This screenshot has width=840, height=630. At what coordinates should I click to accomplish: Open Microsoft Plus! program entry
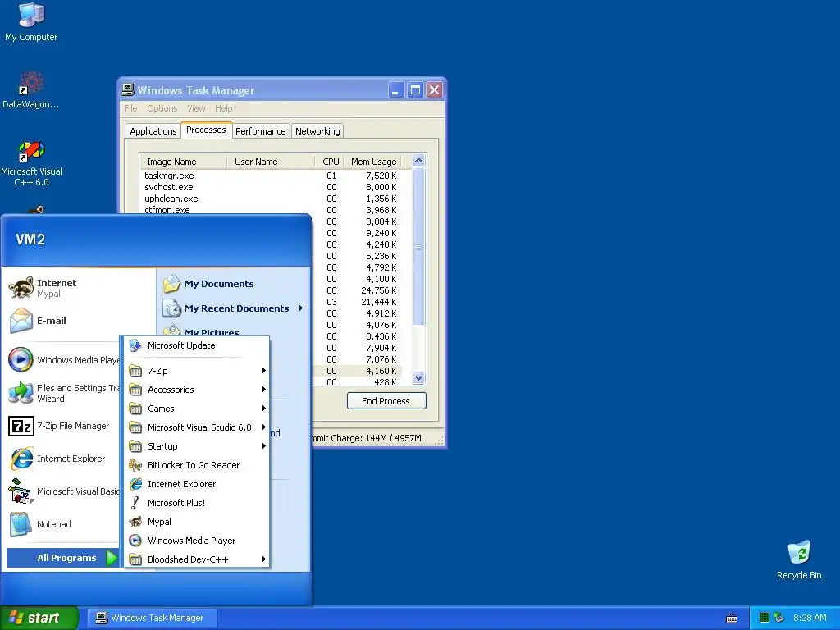pos(197,503)
